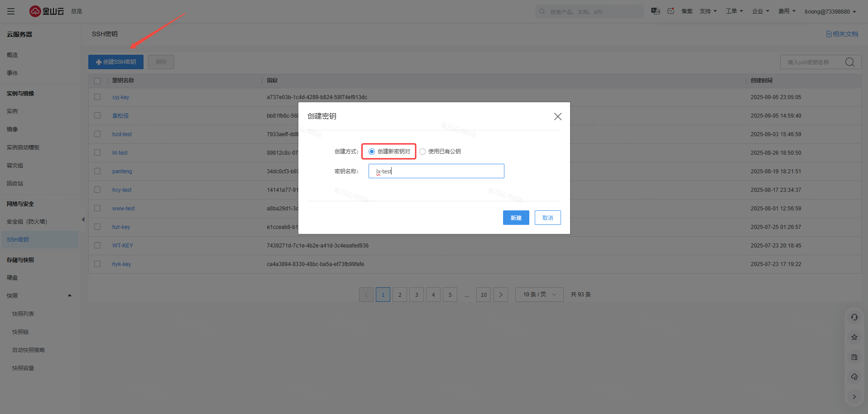
Task: Open the news document floating icon
Action: [854, 357]
